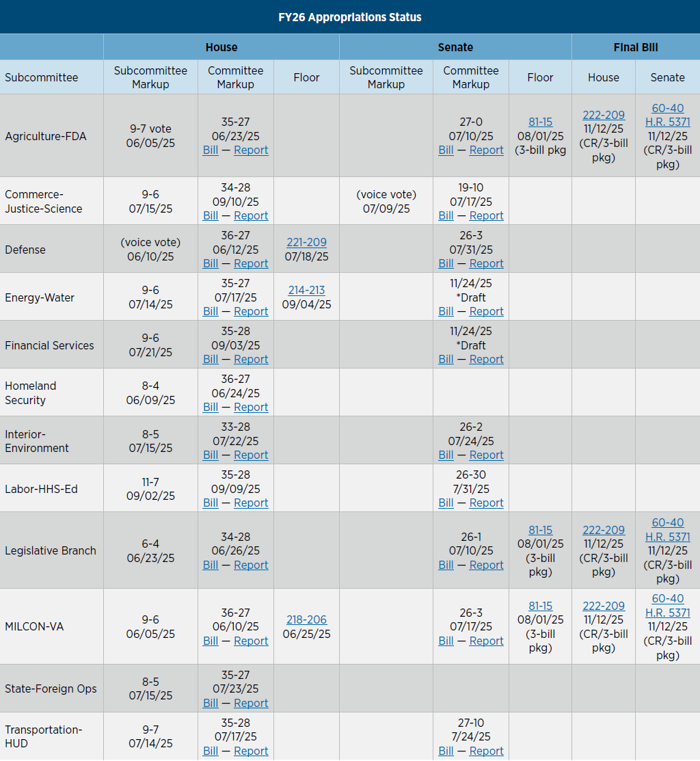
Task: Click Legislative Branch final Senate 60-40 vote
Action: (x=667, y=522)
